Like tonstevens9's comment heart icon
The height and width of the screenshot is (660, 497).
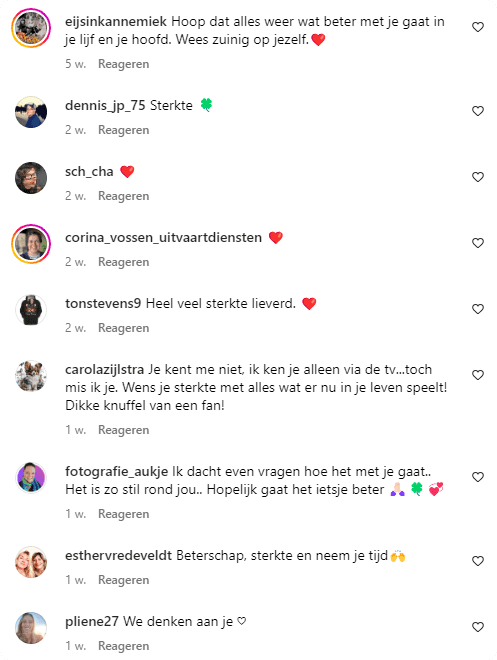pyautogui.click(x=478, y=309)
